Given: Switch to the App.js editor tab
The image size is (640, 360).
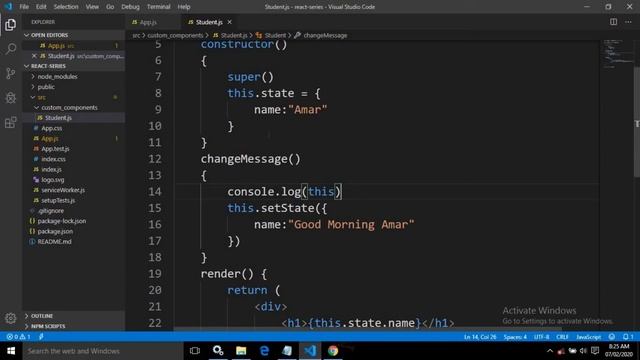Looking at the screenshot, I should pyautogui.click(x=148, y=22).
